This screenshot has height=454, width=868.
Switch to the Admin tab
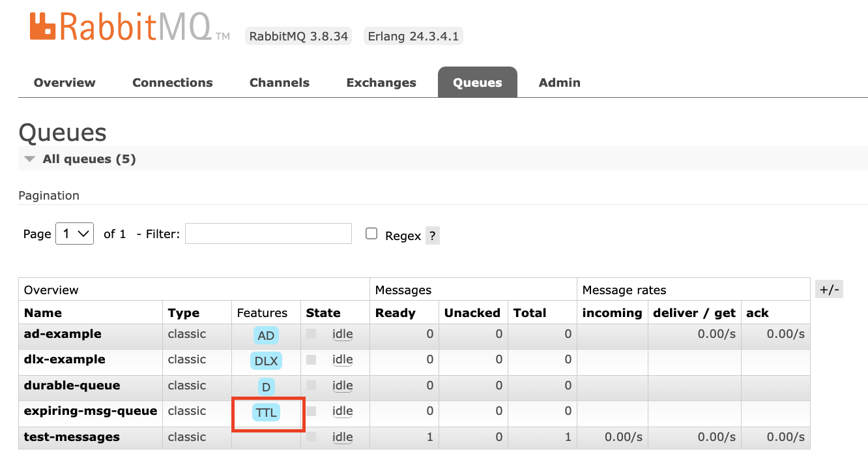pyautogui.click(x=560, y=83)
